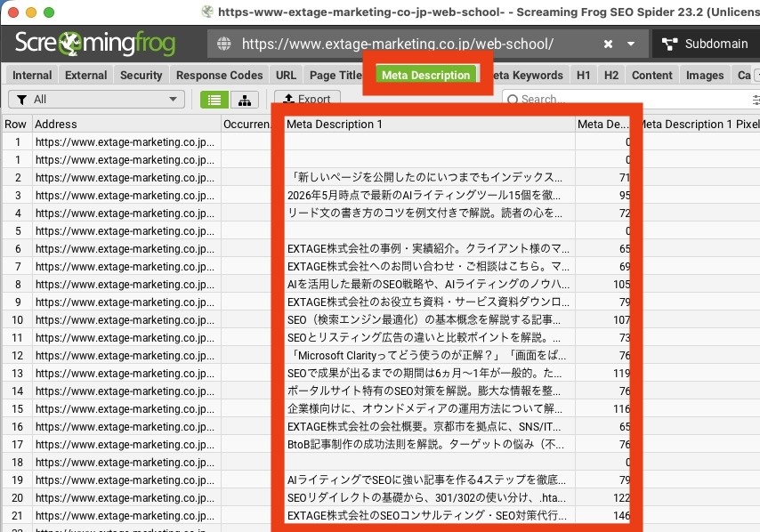Click the Screaming Frog logo
The height and width of the screenshot is (532, 760).
tap(95, 44)
